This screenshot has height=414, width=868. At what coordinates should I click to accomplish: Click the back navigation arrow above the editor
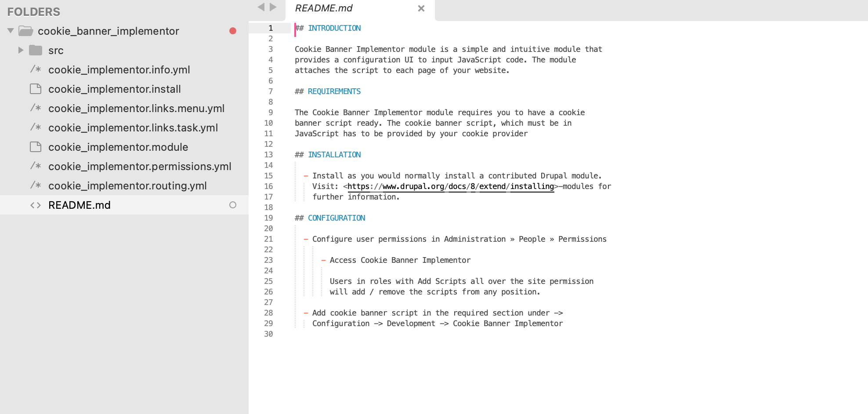pos(261,7)
